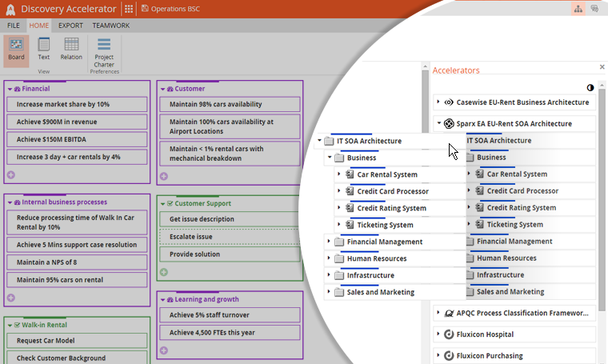
Task: Click Infrastructure in Accelerators panel
Action: tap(500, 275)
